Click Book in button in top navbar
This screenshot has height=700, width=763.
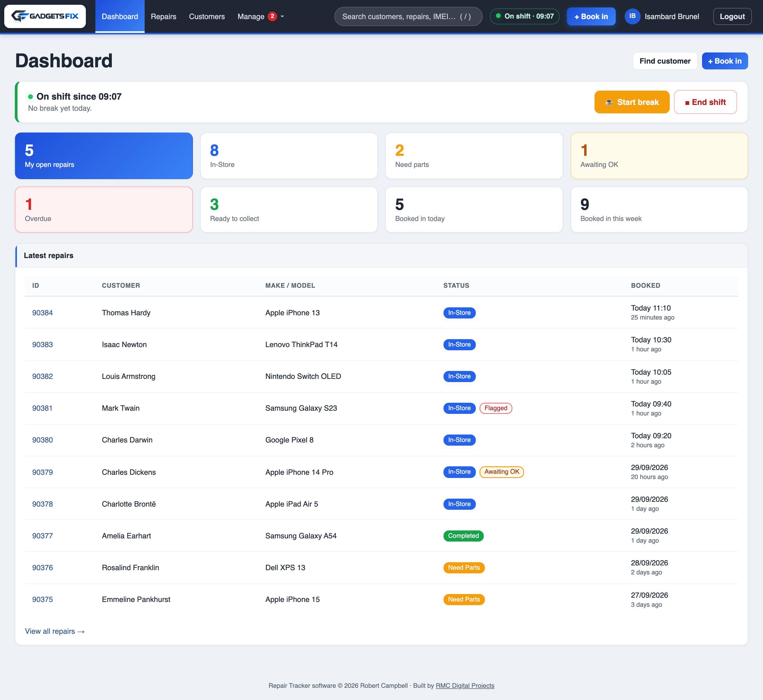[591, 16]
